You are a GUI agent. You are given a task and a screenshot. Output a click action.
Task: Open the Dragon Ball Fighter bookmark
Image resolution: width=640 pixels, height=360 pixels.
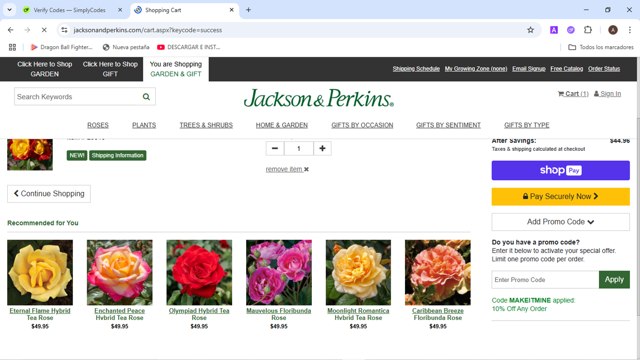pyautogui.click(x=62, y=47)
